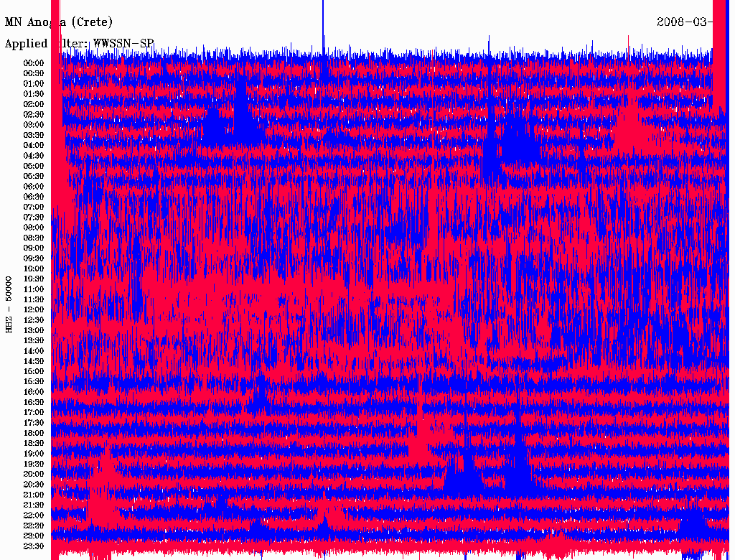Select the 03:00 time label
The height and width of the screenshot is (560, 735).
(34, 125)
